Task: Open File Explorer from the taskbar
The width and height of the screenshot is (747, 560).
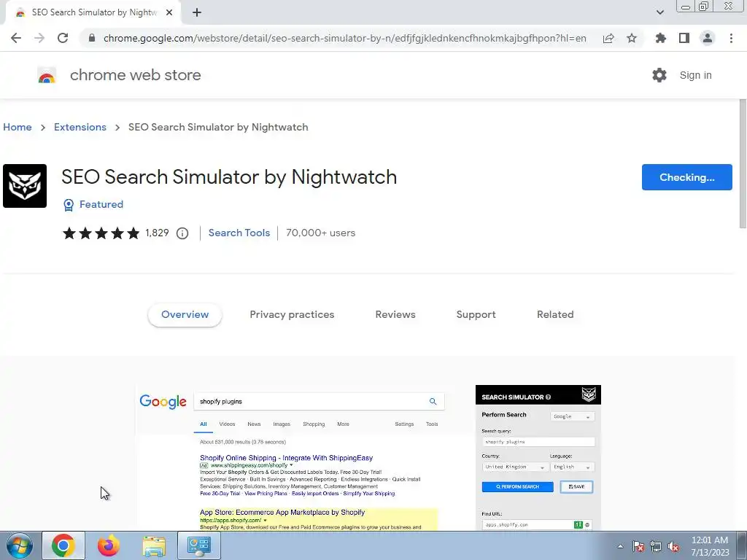Action: tap(154, 545)
